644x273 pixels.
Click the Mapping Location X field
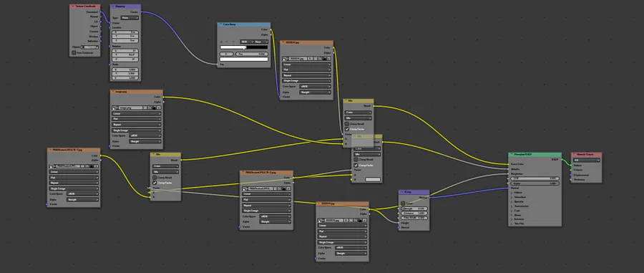tap(125, 32)
